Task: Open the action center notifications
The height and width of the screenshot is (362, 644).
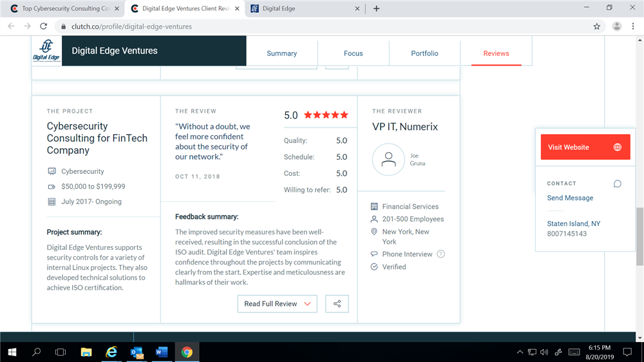Action: coord(627,352)
